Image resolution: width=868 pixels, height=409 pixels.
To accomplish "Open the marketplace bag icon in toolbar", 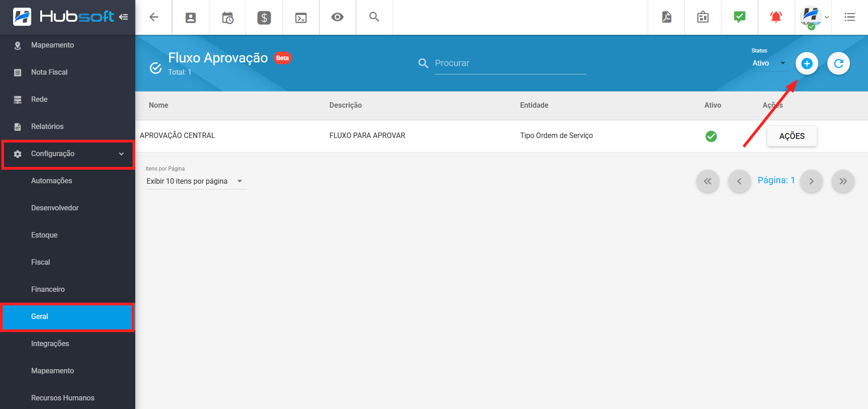I will [x=702, y=17].
